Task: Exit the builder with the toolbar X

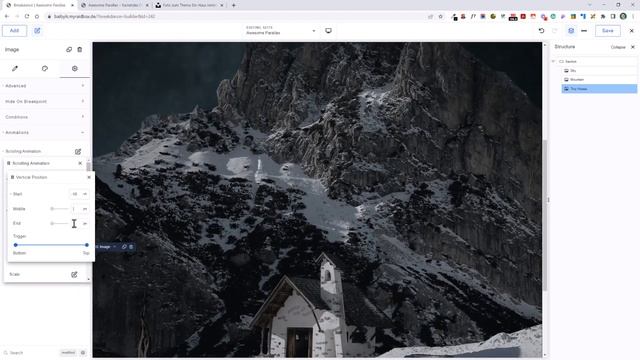Action: click(x=631, y=31)
